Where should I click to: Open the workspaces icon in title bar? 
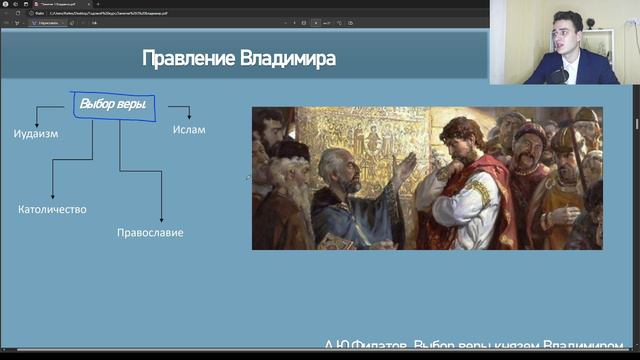[16, 4]
